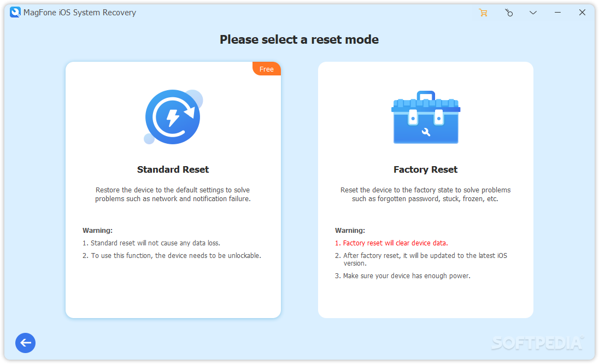Image resolution: width=599 pixels, height=364 pixels.
Task: Click Factory Reset description about forgotten password
Action: pos(426,195)
